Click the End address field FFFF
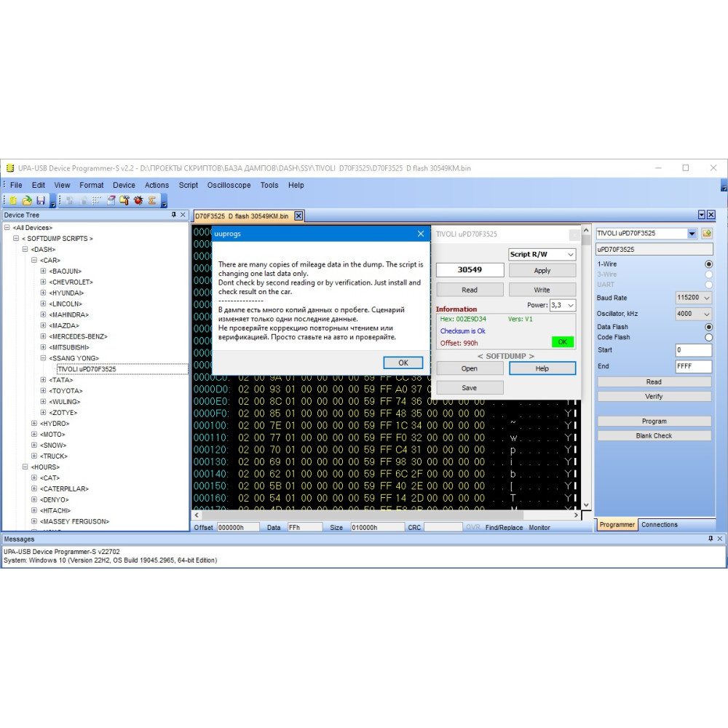728x728 pixels. [x=693, y=366]
